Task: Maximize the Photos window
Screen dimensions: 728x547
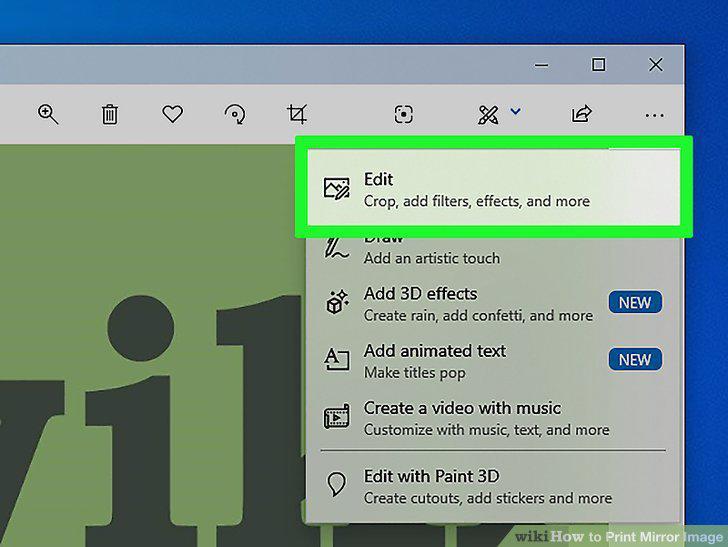Action: [598, 65]
